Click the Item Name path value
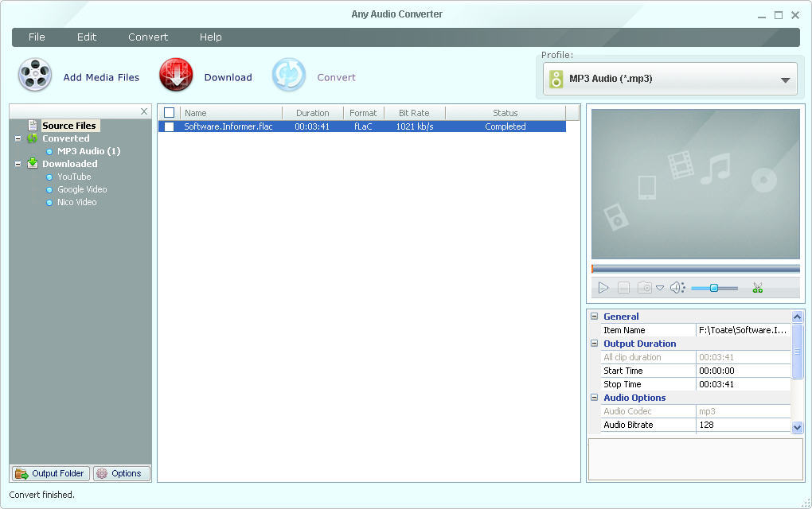 pyautogui.click(x=743, y=330)
